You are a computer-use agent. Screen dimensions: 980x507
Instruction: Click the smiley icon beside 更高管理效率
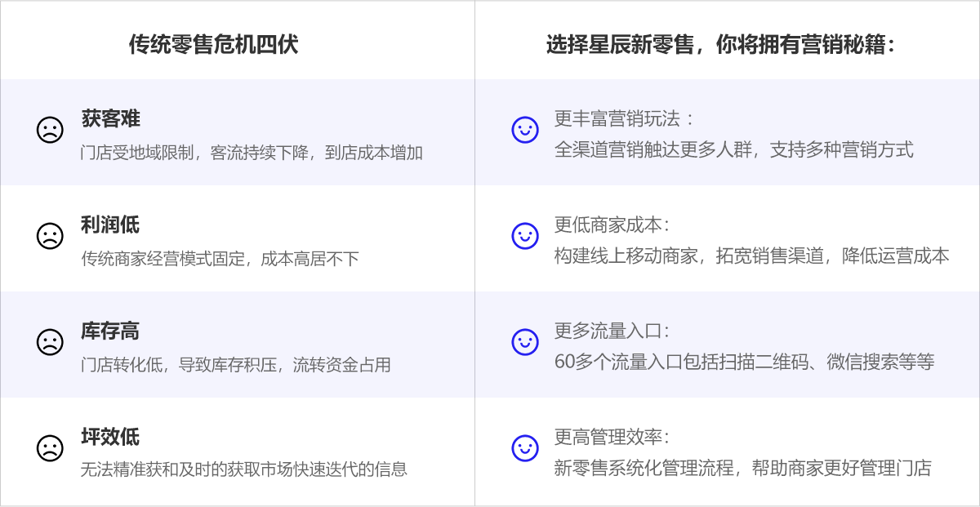point(525,447)
